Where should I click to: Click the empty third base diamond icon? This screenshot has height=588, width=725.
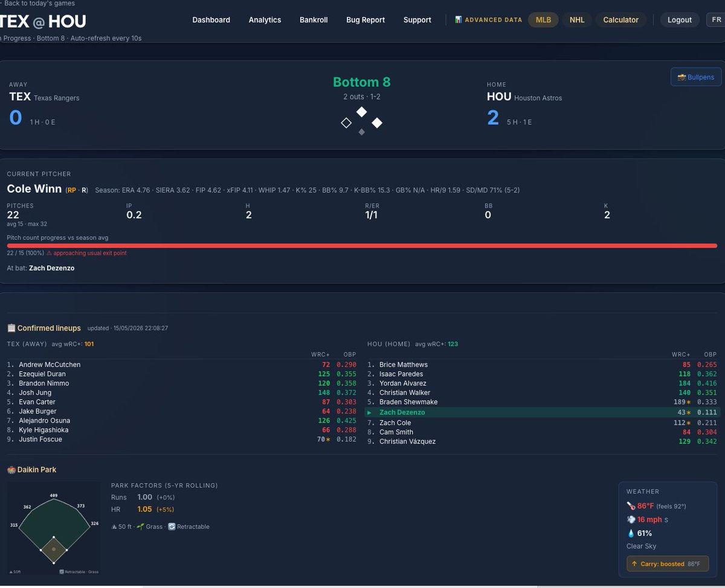click(346, 123)
